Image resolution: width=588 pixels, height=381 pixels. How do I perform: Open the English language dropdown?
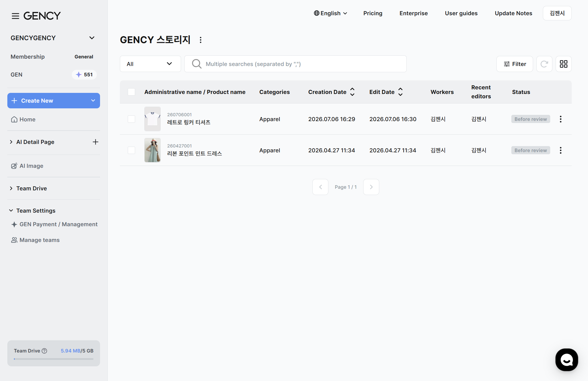point(330,13)
